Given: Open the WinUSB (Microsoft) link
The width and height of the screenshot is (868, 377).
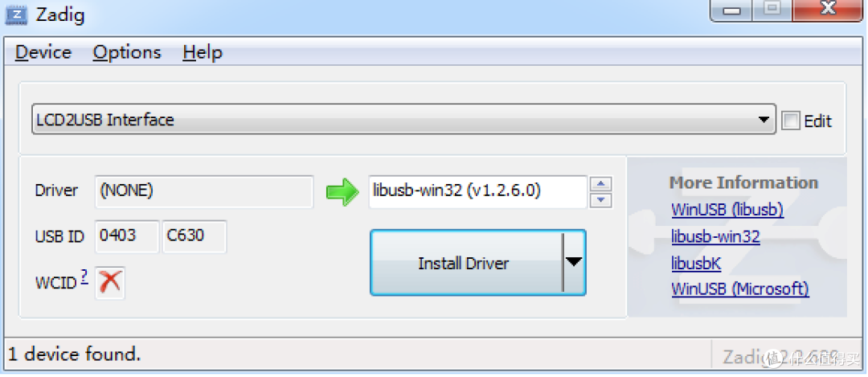Looking at the screenshot, I should [x=740, y=289].
